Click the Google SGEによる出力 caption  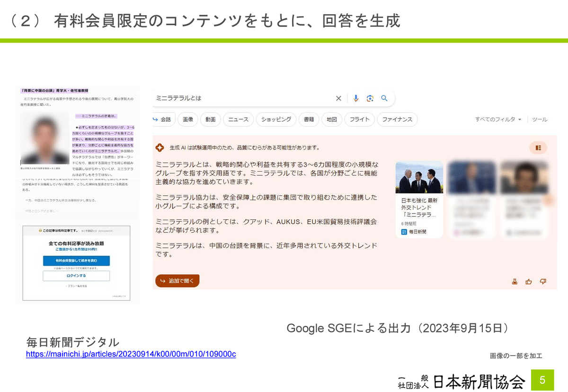coord(398,328)
